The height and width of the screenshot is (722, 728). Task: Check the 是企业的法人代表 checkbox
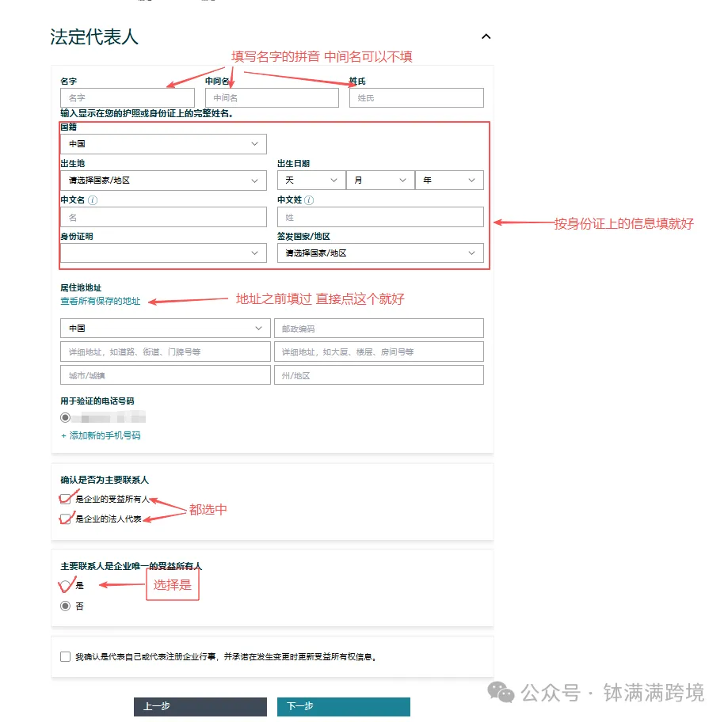pyautogui.click(x=65, y=519)
